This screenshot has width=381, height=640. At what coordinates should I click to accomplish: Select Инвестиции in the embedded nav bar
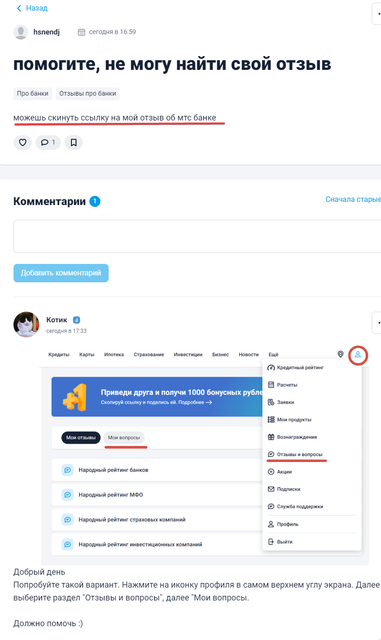188,355
